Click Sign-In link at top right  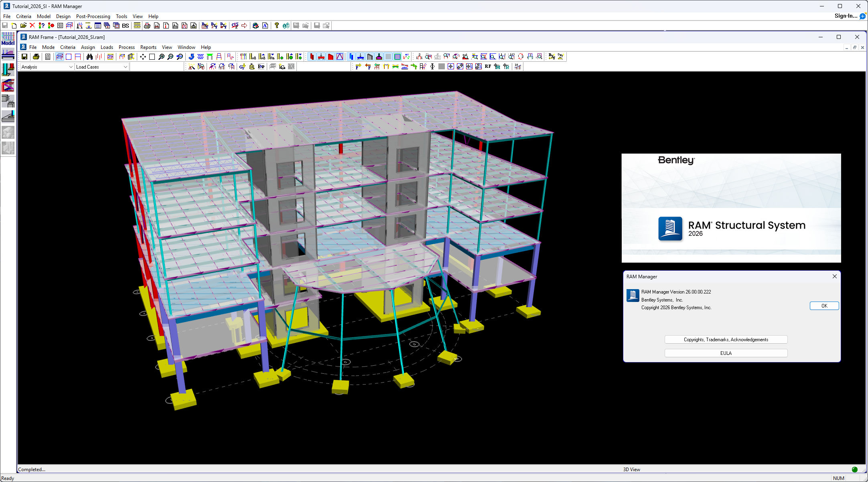(846, 16)
